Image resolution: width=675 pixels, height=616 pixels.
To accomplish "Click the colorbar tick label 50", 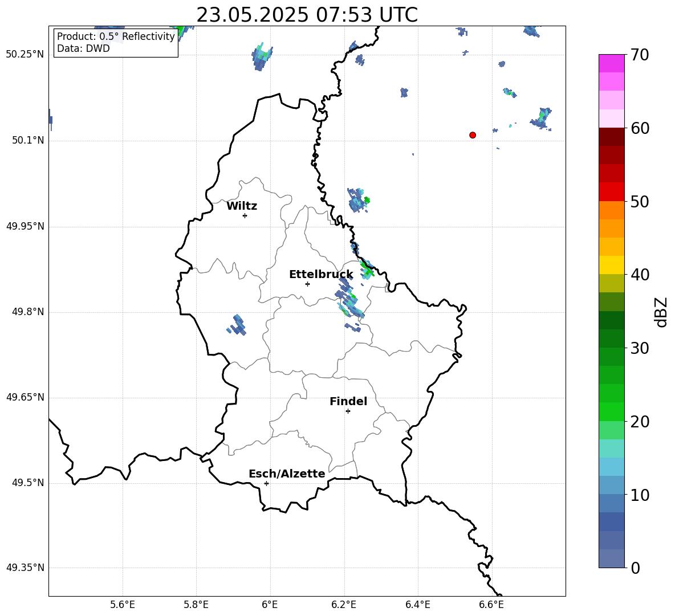I will click(640, 201).
